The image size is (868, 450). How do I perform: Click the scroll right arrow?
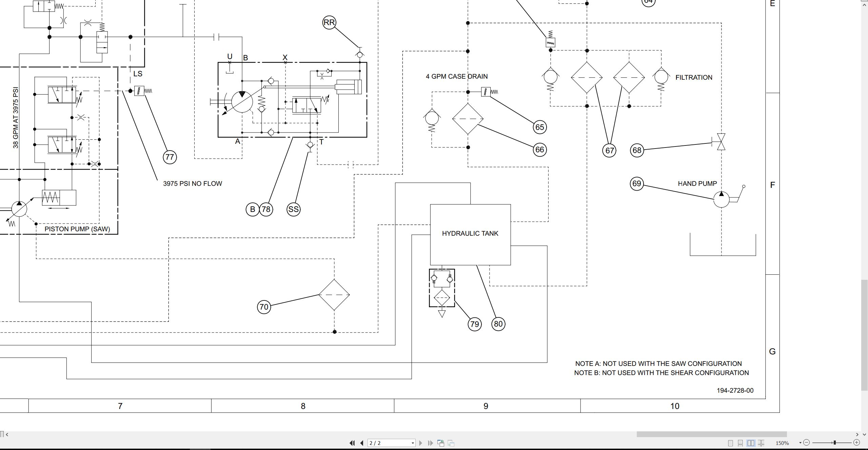point(857,434)
